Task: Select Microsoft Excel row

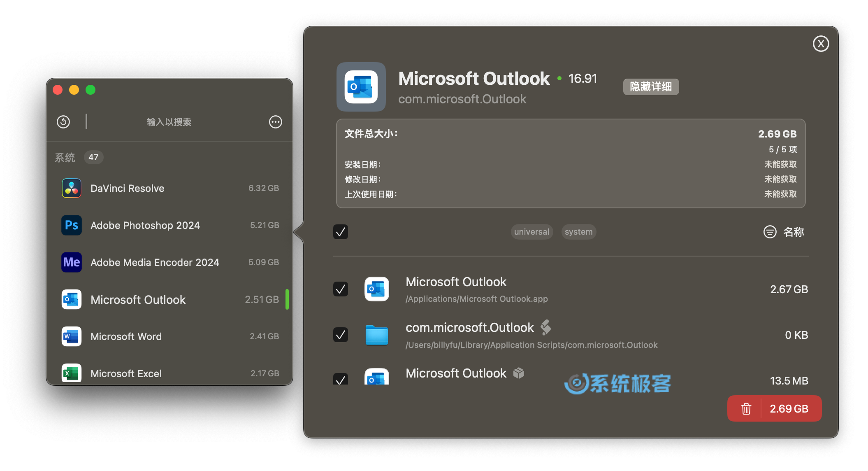Action: pyautogui.click(x=169, y=372)
